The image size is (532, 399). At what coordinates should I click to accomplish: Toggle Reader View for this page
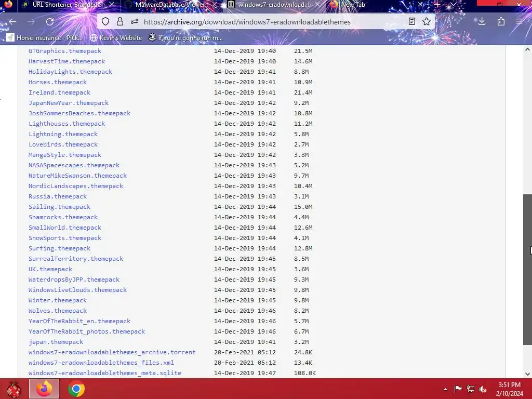pos(412,22)
